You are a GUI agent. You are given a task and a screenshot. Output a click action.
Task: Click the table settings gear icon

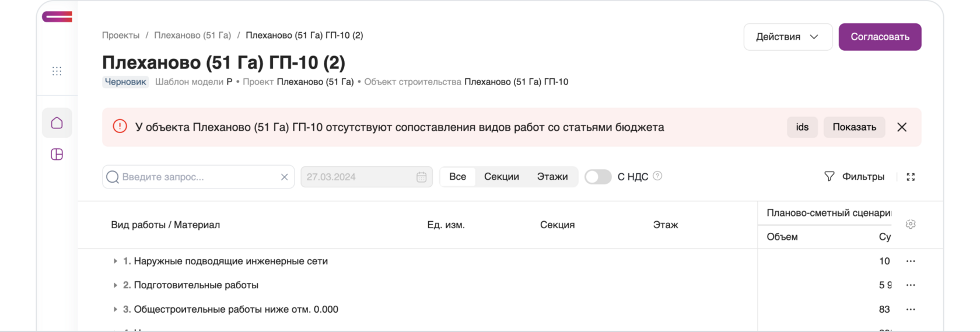911,225
